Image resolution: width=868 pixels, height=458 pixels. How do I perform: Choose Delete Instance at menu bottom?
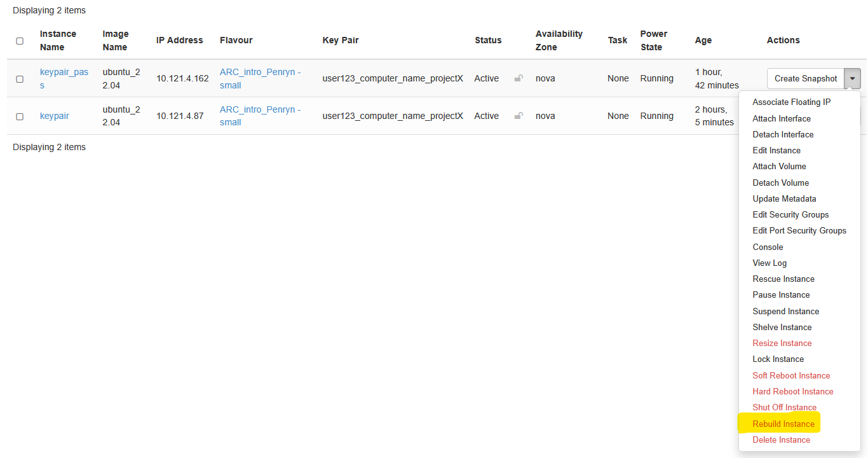click(x=781, y=440)
